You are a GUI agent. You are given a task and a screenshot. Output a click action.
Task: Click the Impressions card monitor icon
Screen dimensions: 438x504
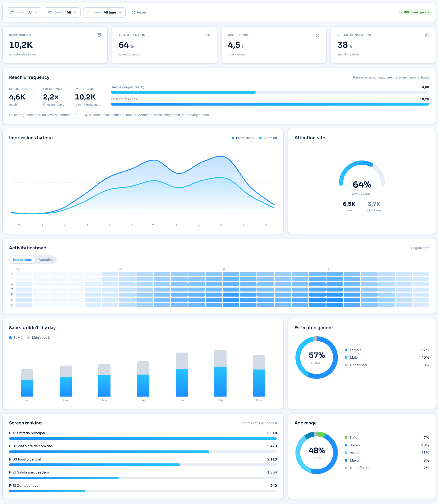(x=99, y=35)
